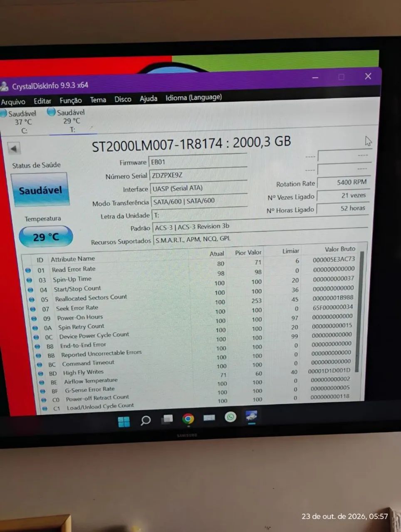Screen dimensions: 401x532
Task: Click raw value 000005E3AC73
Action: (x=334, y=259)
